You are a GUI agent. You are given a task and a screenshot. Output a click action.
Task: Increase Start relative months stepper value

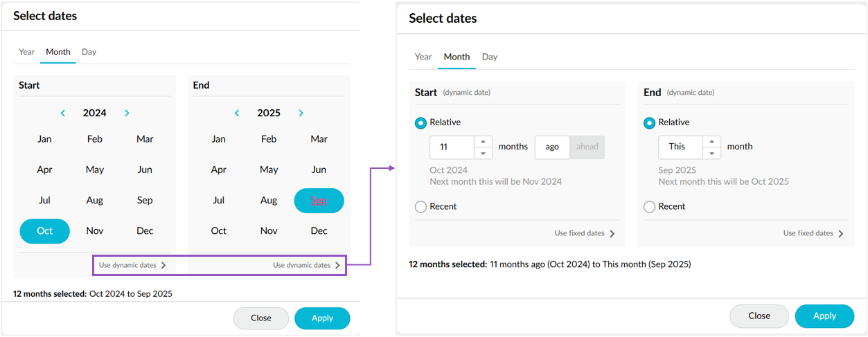(483, 141)
